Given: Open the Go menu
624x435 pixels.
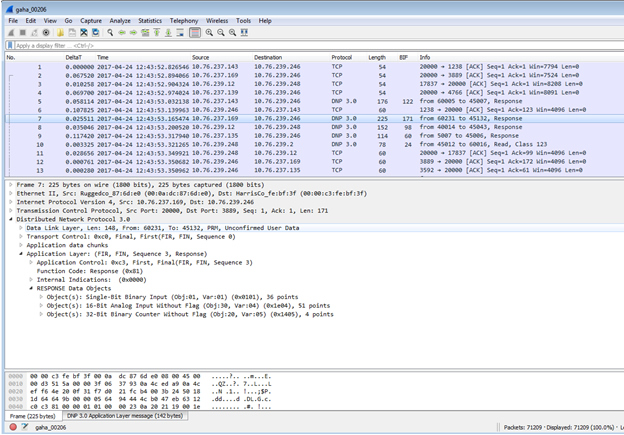Looking at the screenshot, I should pos(68,21).
